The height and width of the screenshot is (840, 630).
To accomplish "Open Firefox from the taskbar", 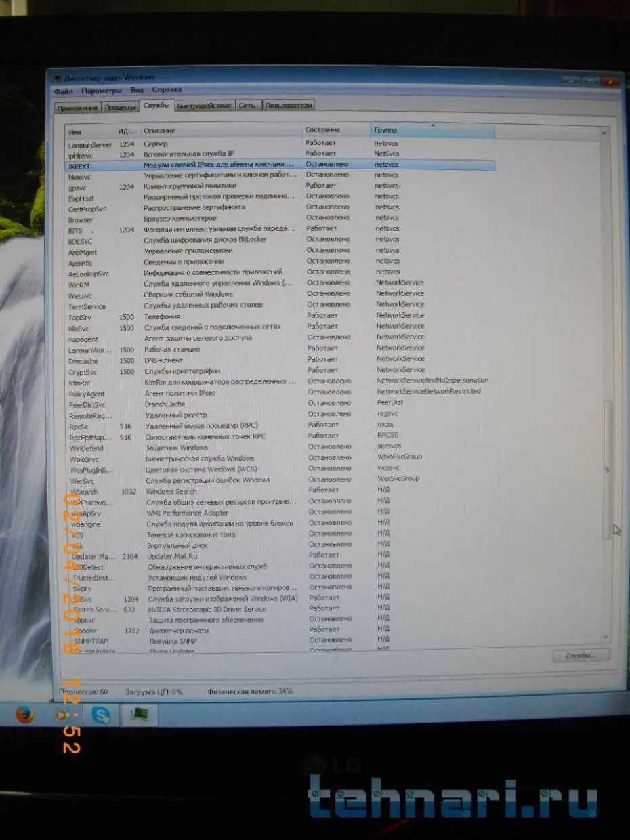I will click(25, 714).
